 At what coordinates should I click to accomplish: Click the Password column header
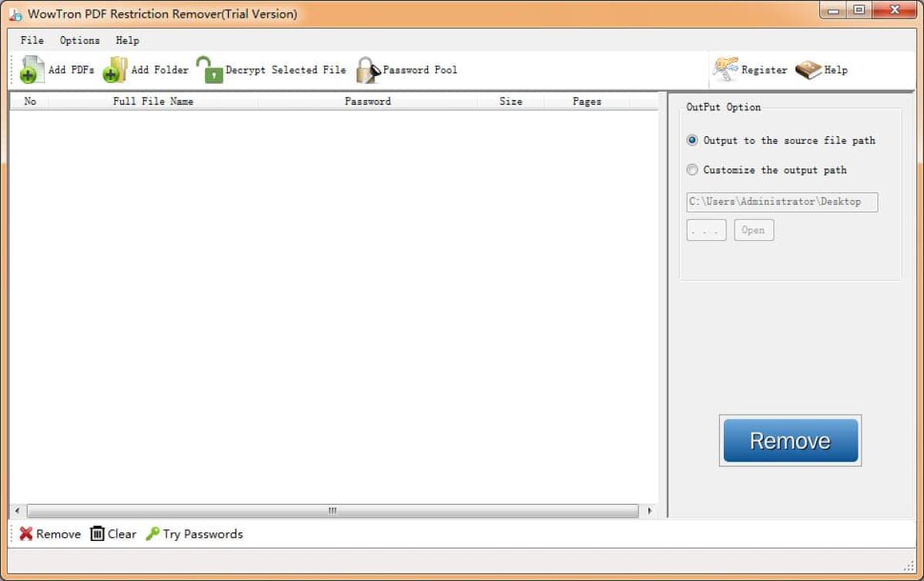(x=368, y=101)
